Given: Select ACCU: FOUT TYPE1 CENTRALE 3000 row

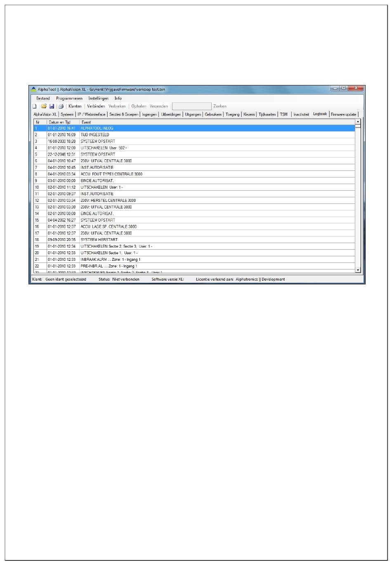Looking at the screenshot, I should tap(194, 174).
